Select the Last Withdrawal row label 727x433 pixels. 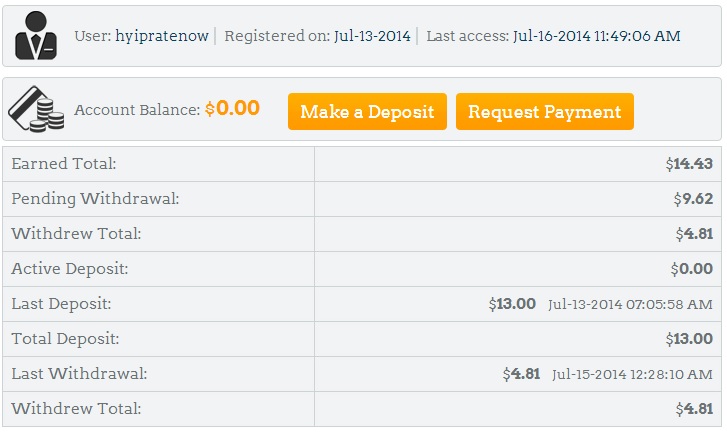point(79,374)
